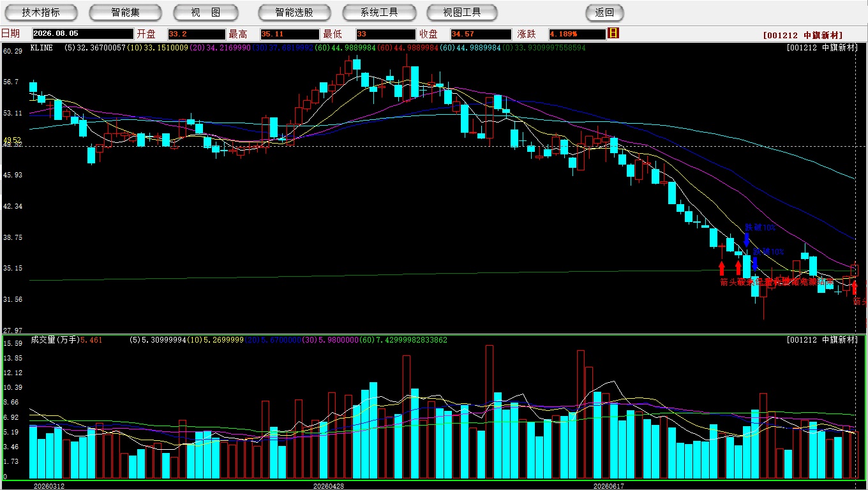Screen dimensions: 868x490
Task: Click the yellow 49.52 price axis label
Action: click(x=12, y=140)
